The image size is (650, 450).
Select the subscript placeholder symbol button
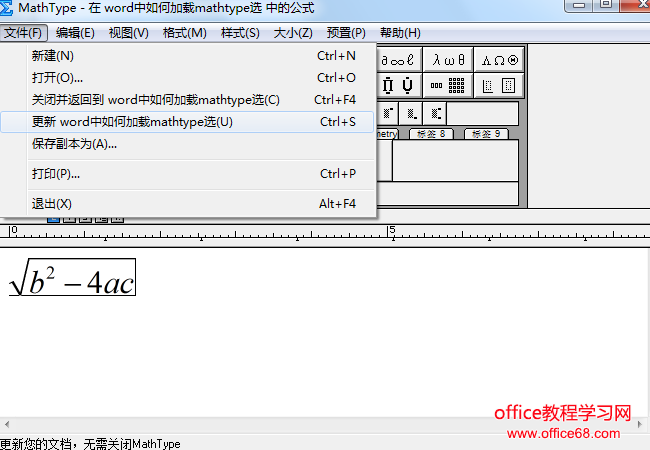coord(411,114)
